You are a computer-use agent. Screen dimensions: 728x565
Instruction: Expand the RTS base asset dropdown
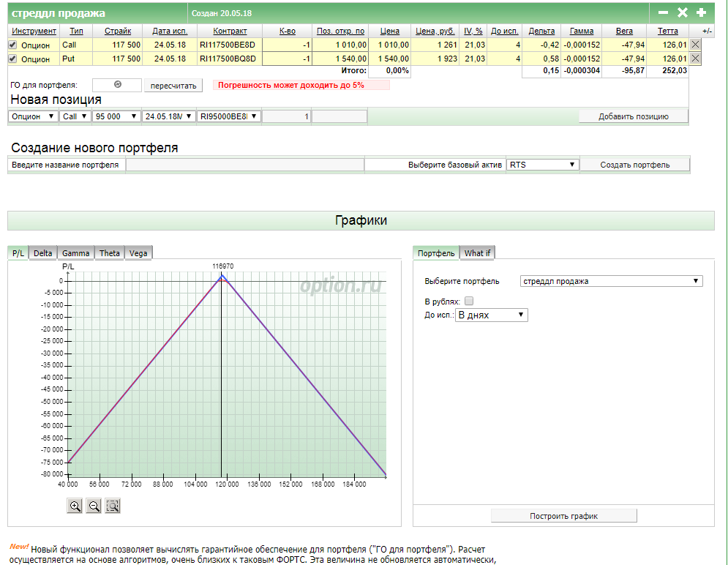(543, 165)
